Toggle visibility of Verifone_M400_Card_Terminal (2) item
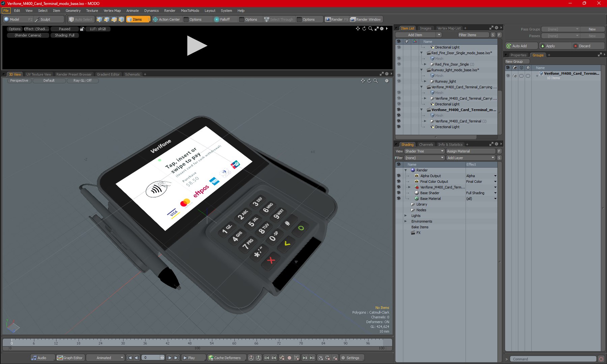This screenshot has width=607, height=364. pos(399,121)
